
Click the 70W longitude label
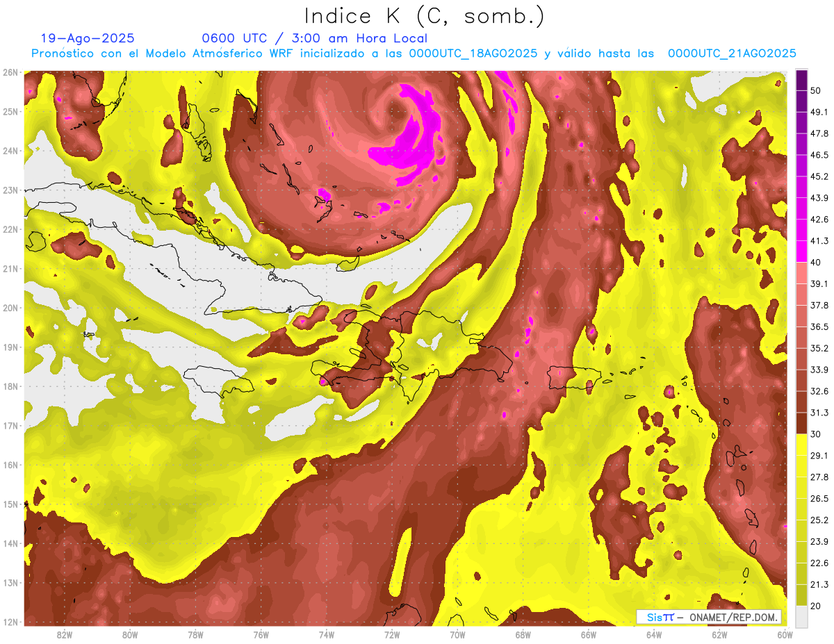pyautogui.click(x=457, y=635)
